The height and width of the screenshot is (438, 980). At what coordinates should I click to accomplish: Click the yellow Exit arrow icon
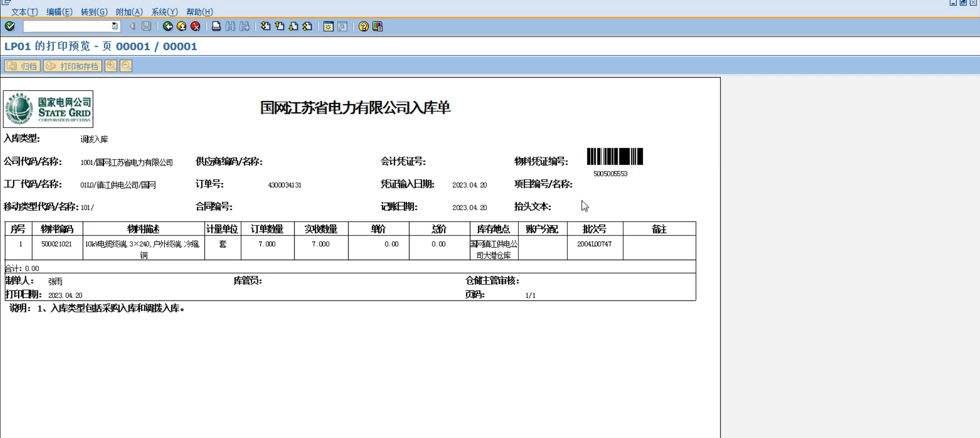pyautogui.click(x=182, y=27)
